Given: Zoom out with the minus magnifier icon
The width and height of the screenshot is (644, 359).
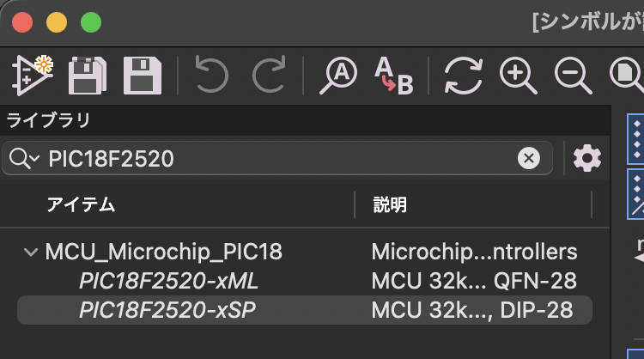Looking at the screenshot, I should (x=574, y=76).
